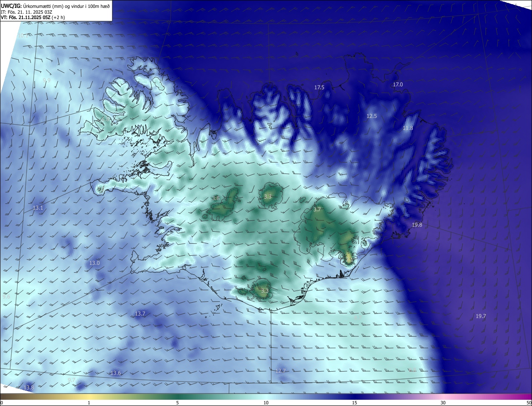Click the 13.0 value label on the map
Screen dimensions: 532x406
94,263
